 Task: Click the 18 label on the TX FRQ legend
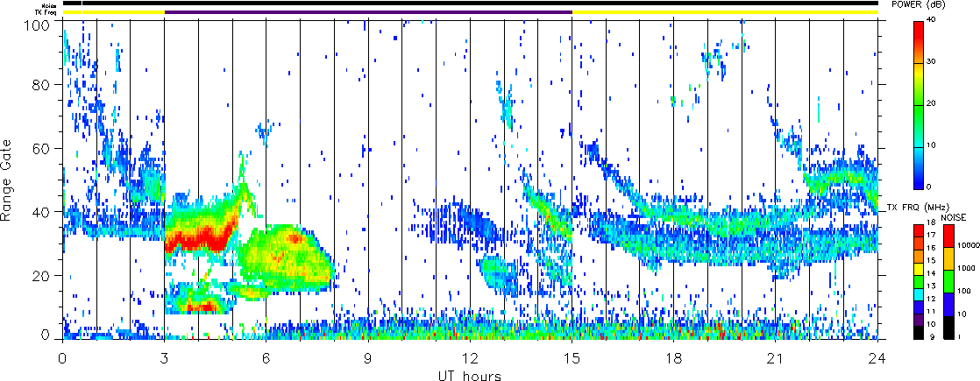point(930,223)
